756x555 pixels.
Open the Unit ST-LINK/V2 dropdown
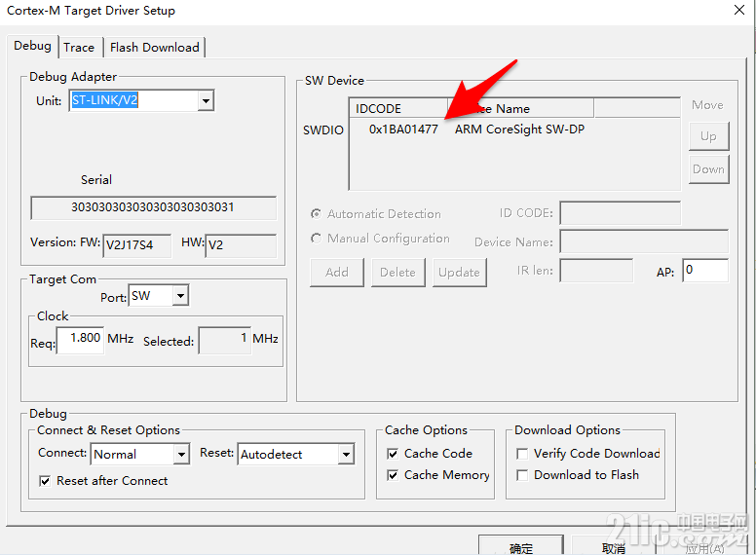pos(206,100)
